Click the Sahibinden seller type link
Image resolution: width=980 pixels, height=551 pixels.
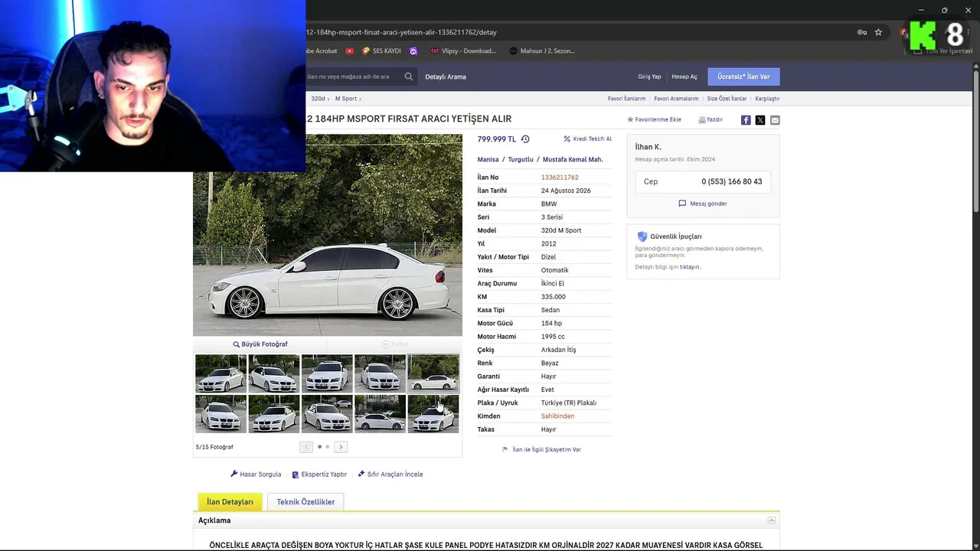click(557, 416)
